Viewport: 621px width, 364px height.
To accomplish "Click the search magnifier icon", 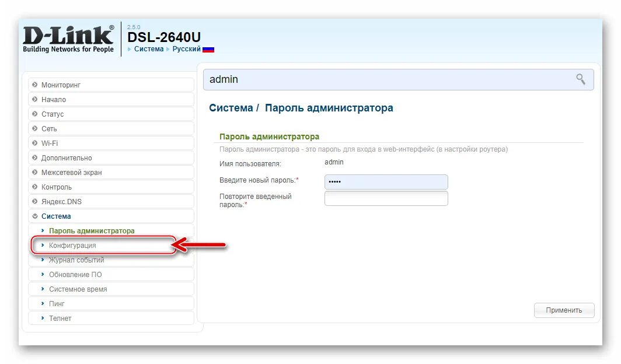I will 581,79.
